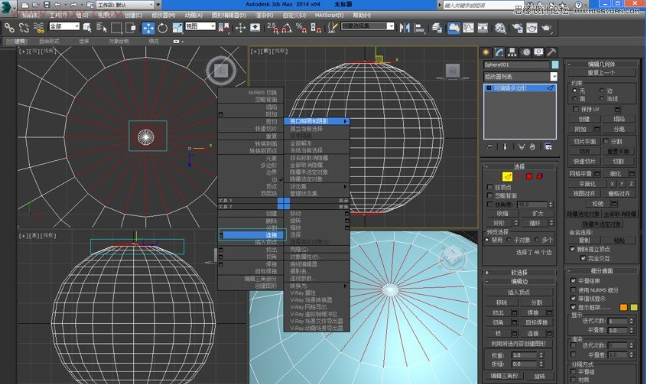This screenshot has width=646, height=384.
Task: Collapse the 选择 rollout
Action: click(x=519, y=166)
